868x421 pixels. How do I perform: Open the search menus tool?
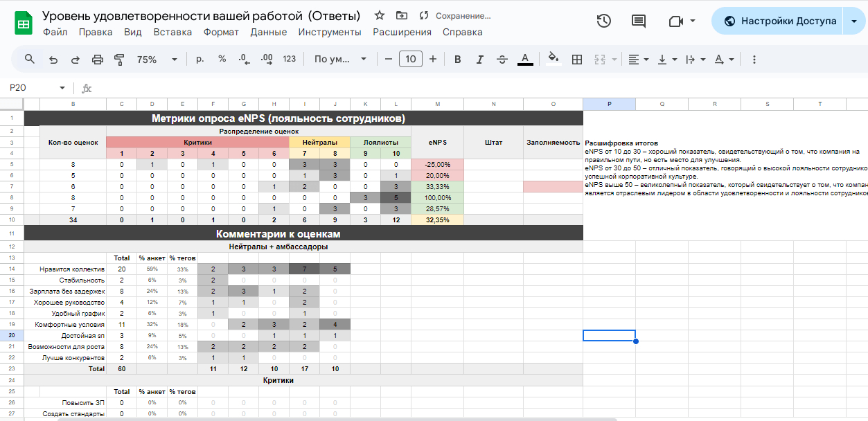(x=30, y=60)
